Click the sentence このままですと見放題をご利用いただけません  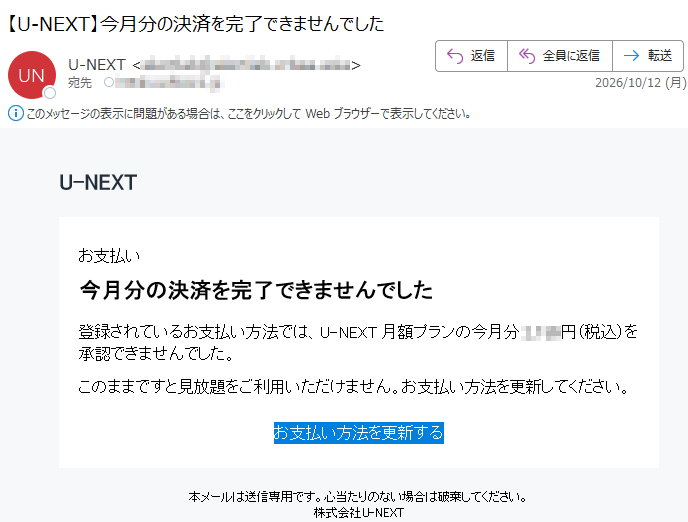tap(238, 386)
